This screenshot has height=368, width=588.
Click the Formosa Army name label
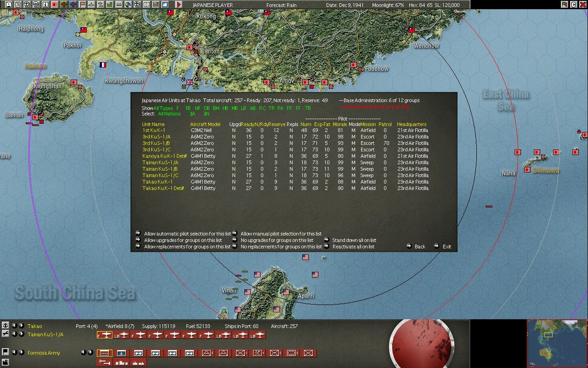(44, 353)
